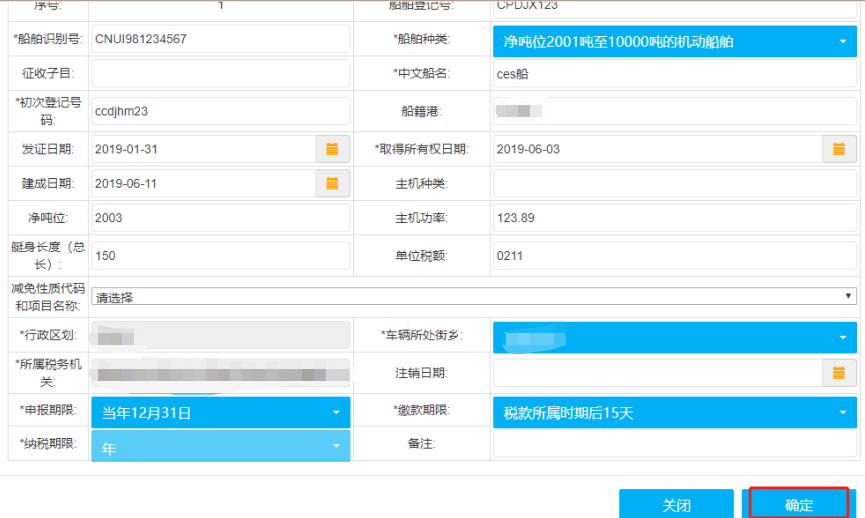This screenshot has width=865, height=518.
Task: Open the 申报期限 dropdown
Action: tap(221, 412)
